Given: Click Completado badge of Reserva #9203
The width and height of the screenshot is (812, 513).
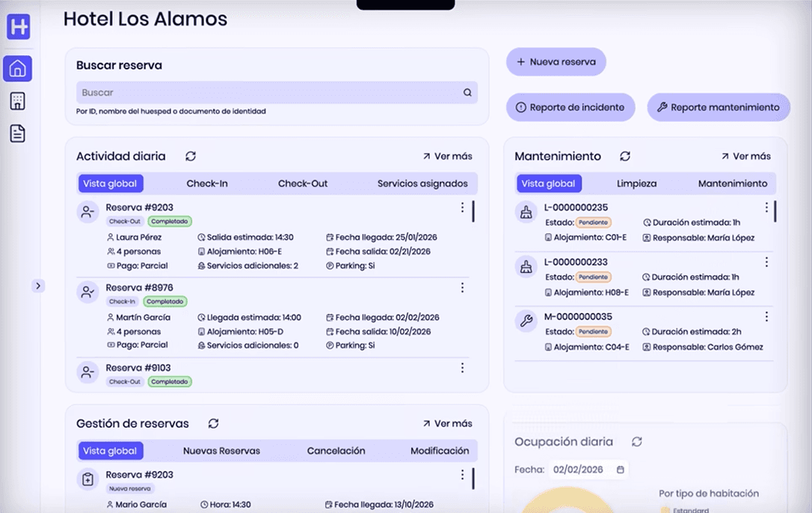Looking at the screenshot, I should 170,221.
